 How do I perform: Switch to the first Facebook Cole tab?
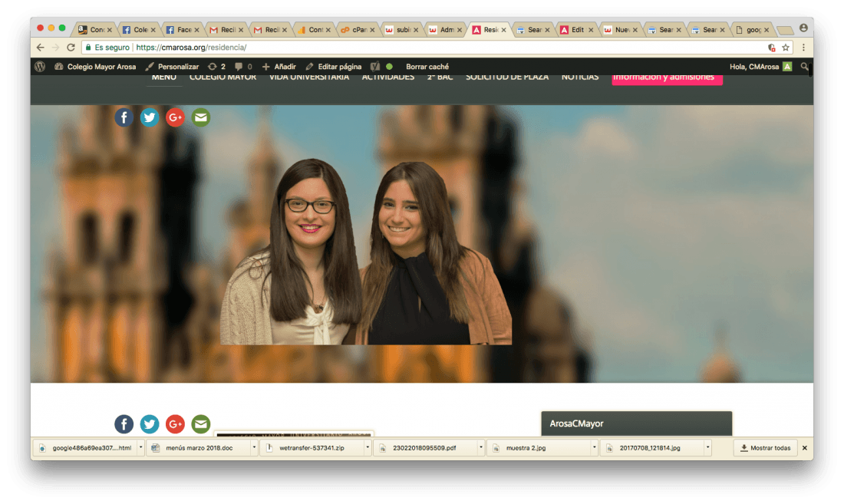tap(137, 30)
